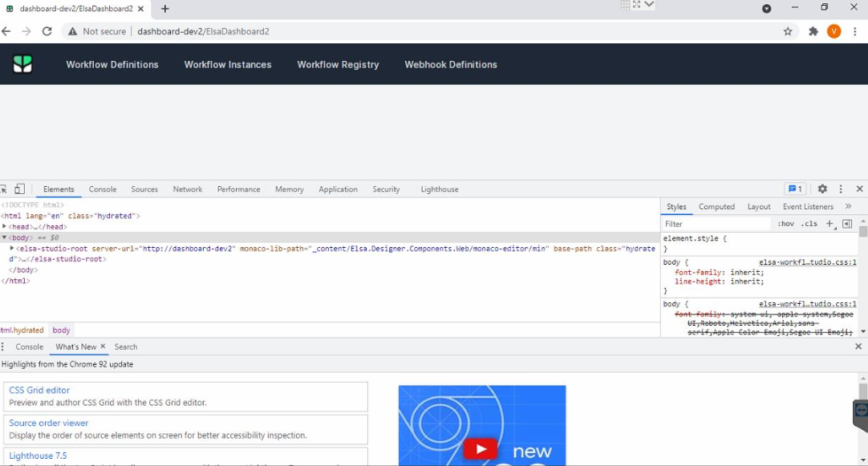The width and height of the screenshot is (868, 466).
Task: Collapse the body element node
Action: click(5, 237)
